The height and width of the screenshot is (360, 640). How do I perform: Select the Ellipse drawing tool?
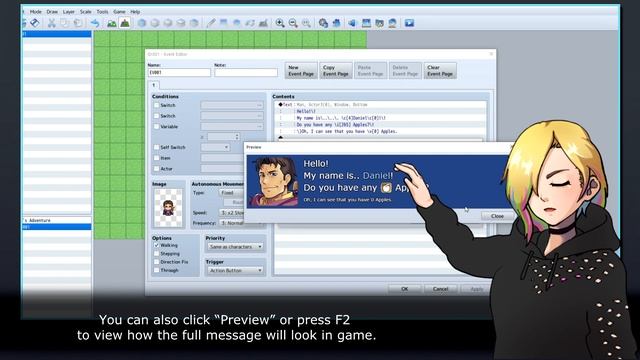pyautogui.click(x=237, y=23)
